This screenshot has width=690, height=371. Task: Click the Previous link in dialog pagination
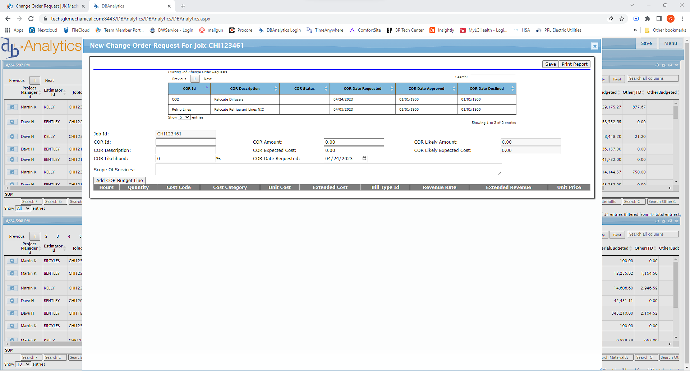point(179,79)
